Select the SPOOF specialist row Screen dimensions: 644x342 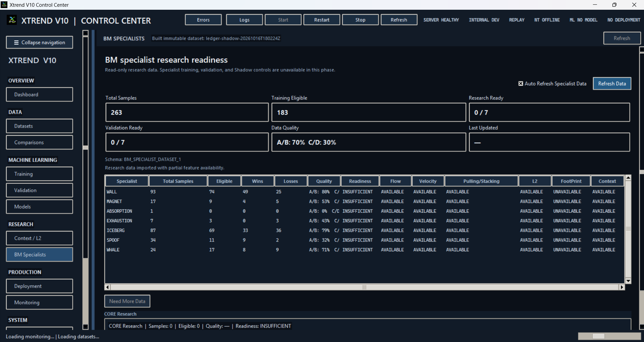click(364, 240)
